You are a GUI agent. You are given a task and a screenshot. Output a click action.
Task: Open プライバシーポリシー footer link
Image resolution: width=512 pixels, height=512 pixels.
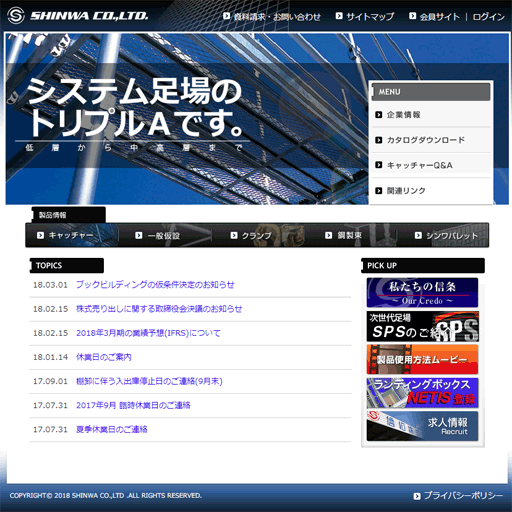pos(463,496)
